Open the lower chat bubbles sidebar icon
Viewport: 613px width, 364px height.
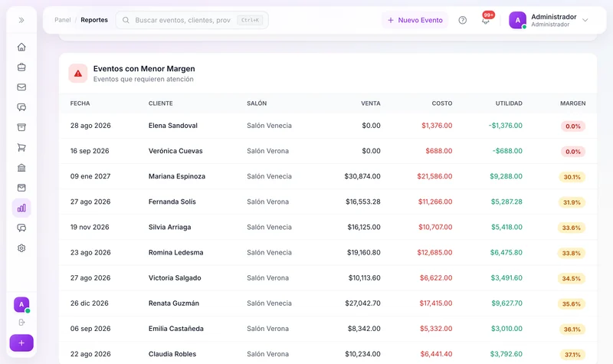coord(21,228)
